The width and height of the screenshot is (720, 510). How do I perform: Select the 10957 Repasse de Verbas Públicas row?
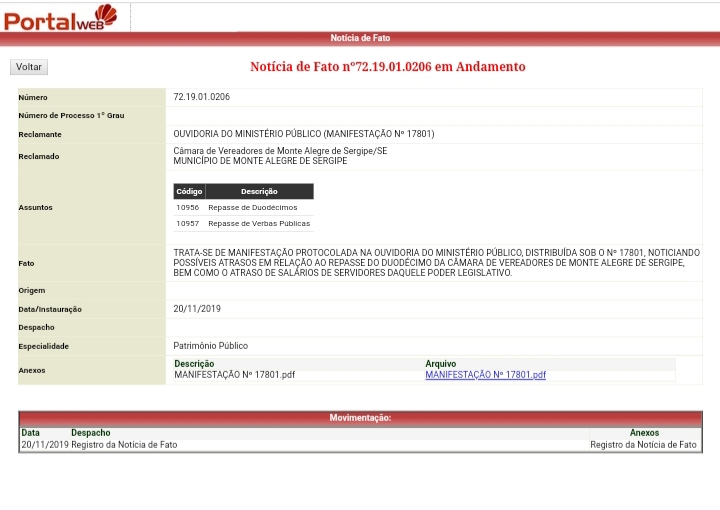(243, 223)
